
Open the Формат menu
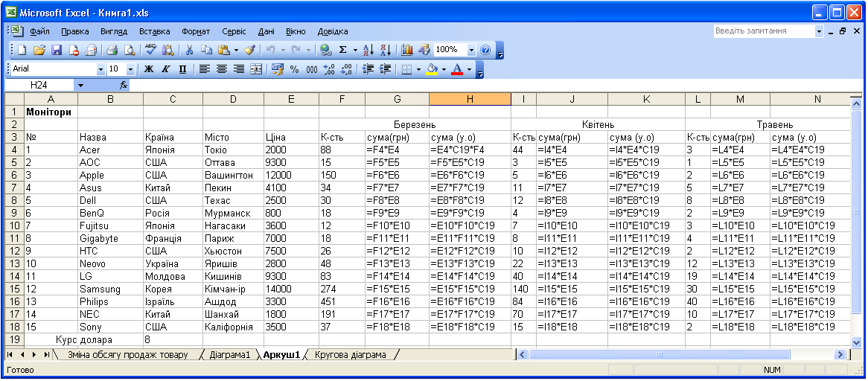point(196,31)
